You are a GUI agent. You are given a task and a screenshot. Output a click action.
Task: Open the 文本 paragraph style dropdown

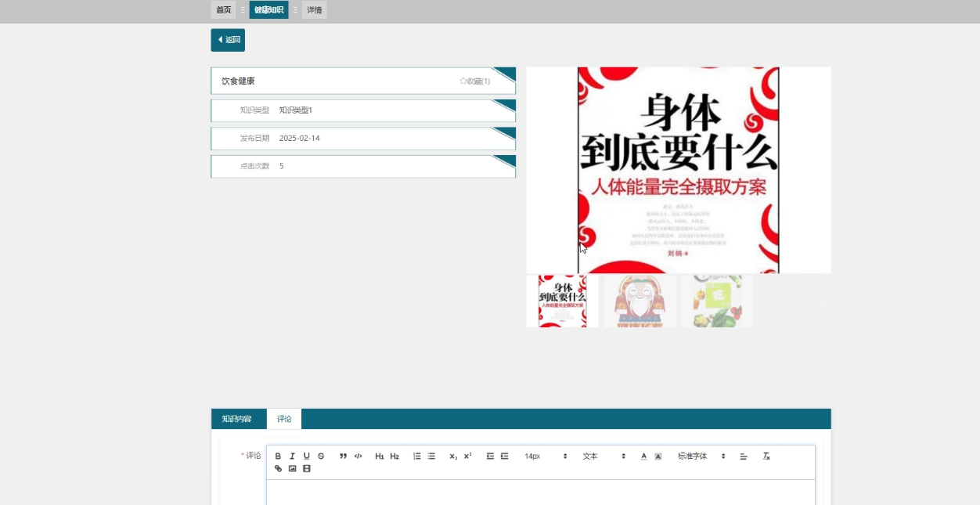590,456
